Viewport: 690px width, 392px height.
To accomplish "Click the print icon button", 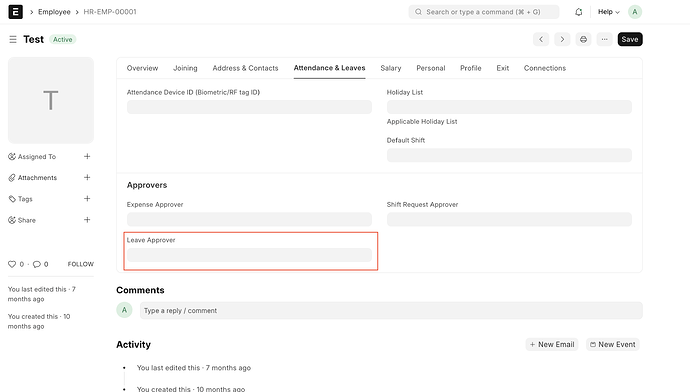I will pos(583,39).
